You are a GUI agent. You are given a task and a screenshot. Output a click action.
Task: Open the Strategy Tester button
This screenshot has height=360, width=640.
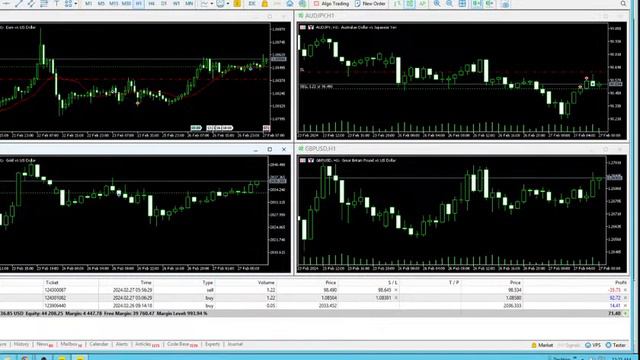(x=616, y=345)
